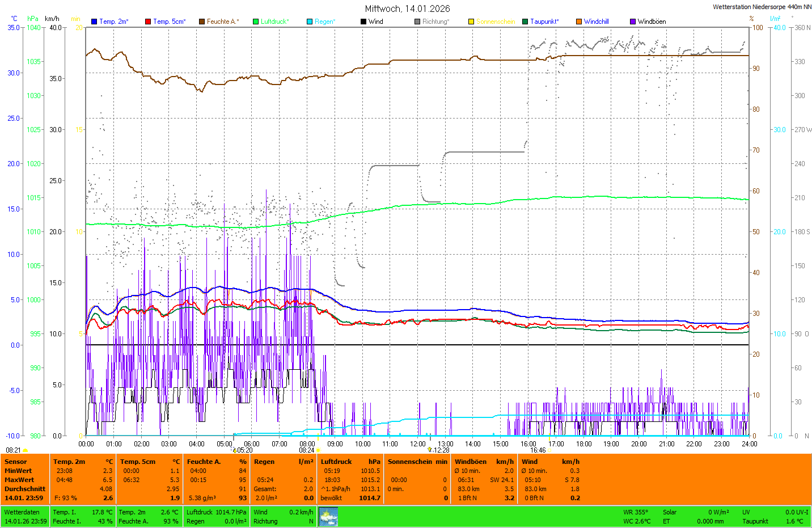Toggle the Richtung series legend label

pos(435,22)
